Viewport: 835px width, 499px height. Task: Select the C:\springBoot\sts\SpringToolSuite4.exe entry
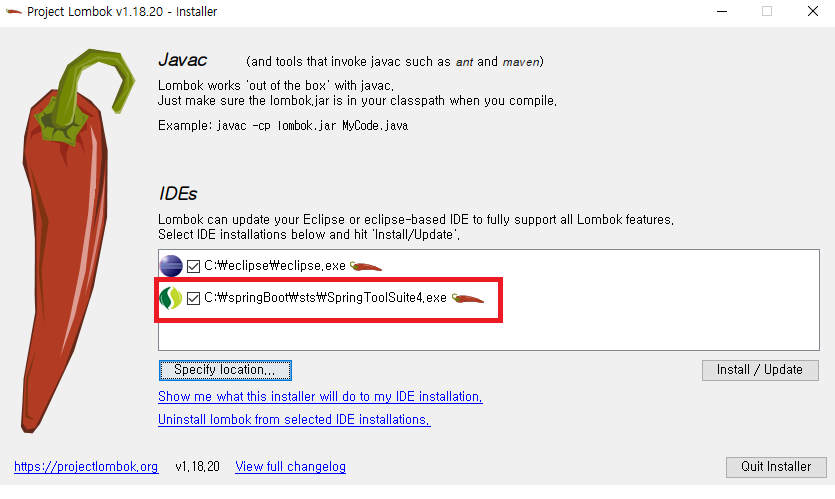pos(325,298)
